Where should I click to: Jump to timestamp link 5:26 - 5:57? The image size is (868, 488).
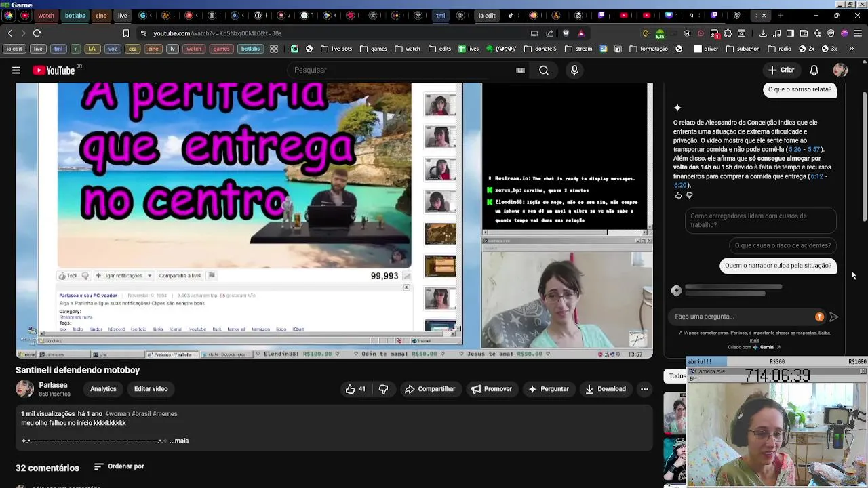806,149
